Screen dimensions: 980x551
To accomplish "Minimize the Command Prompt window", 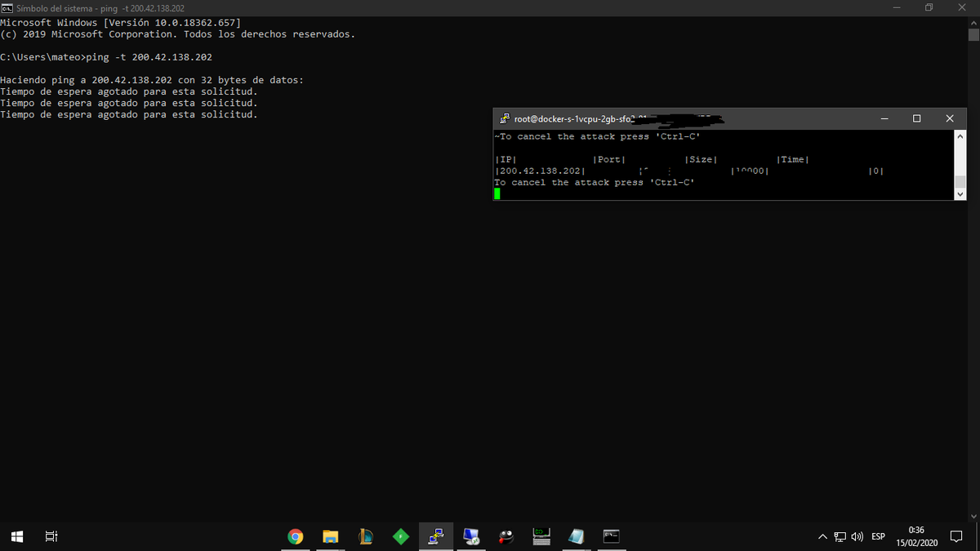I will coord(896,7).
